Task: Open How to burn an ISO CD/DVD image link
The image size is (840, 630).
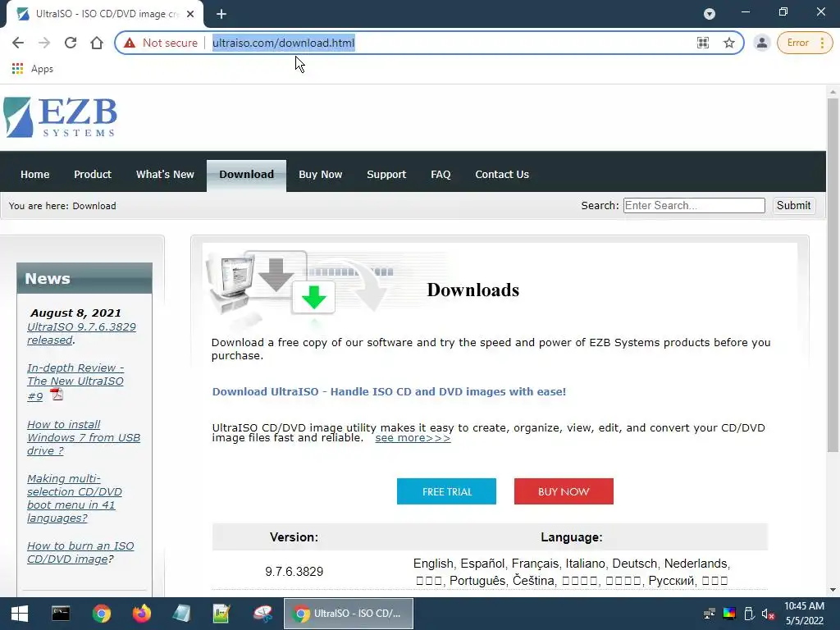Action: coord(80,552)
